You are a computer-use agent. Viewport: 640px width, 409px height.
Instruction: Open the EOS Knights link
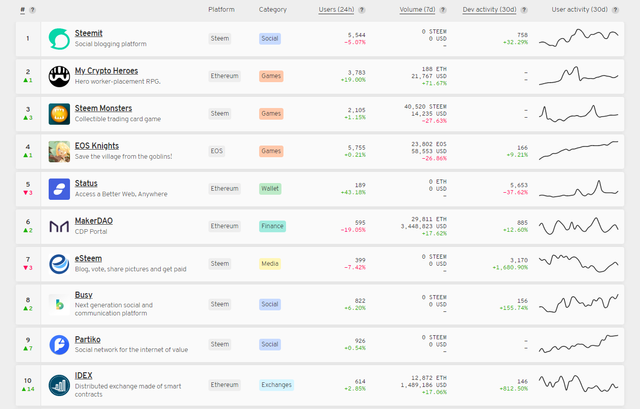click(97, 146)
